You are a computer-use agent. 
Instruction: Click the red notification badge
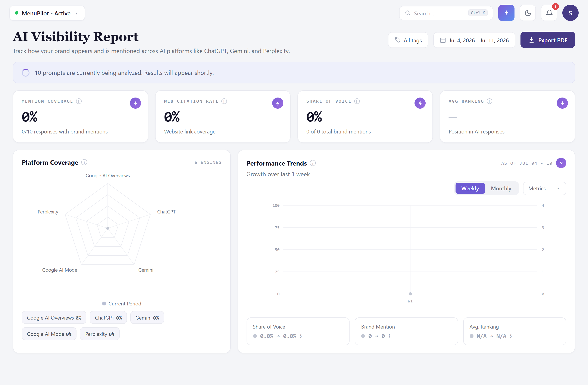click(555, 7)
